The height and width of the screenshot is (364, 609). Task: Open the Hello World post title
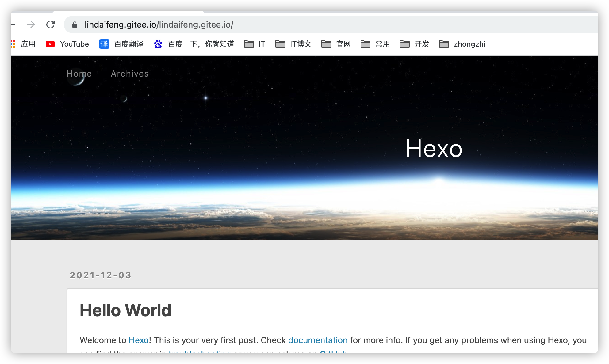(x=125, y=310)
